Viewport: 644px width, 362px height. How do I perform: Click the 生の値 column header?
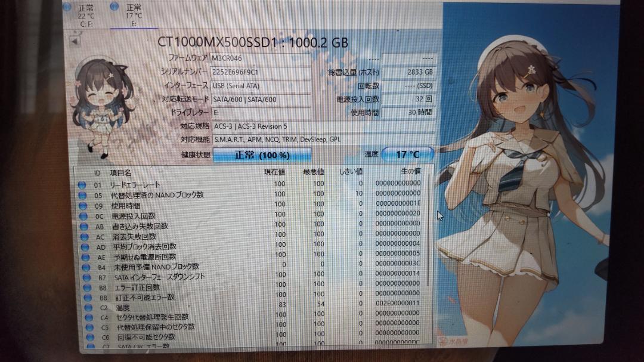(411, 171)
